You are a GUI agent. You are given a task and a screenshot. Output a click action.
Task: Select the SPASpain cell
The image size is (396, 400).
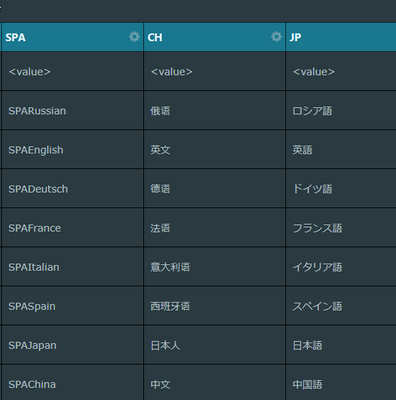(72, 306)
